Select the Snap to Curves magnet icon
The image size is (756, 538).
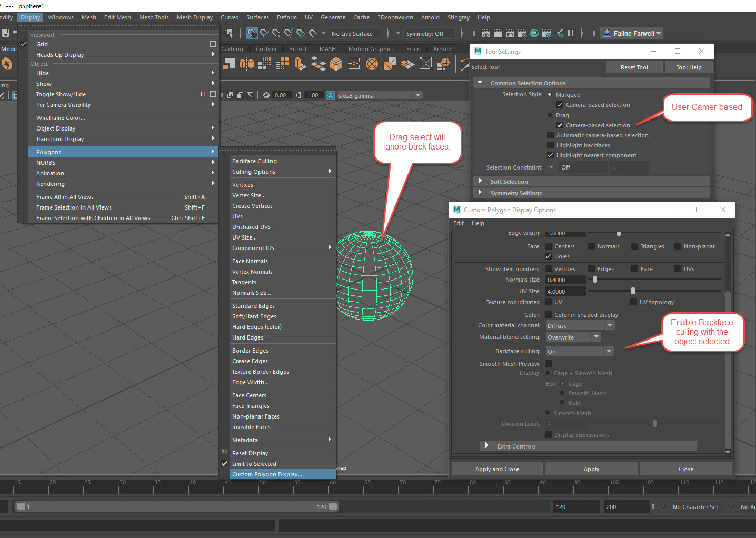265,33
